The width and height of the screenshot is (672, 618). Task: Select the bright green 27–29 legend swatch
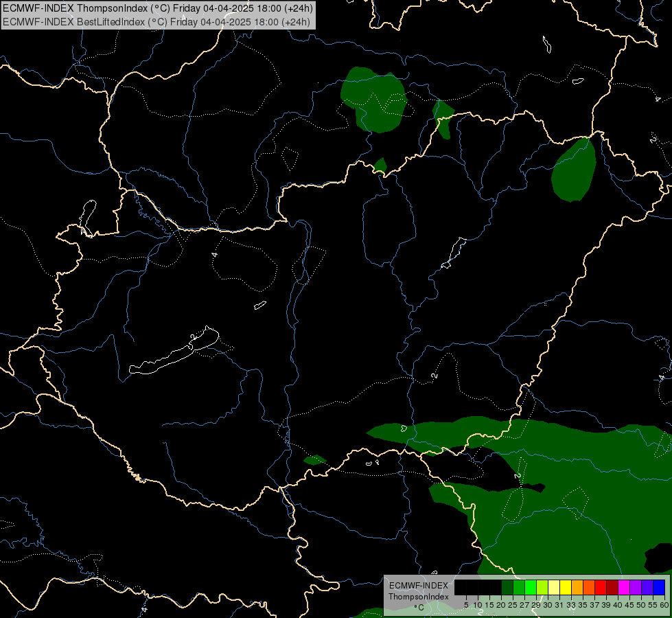tap(531, 587)
